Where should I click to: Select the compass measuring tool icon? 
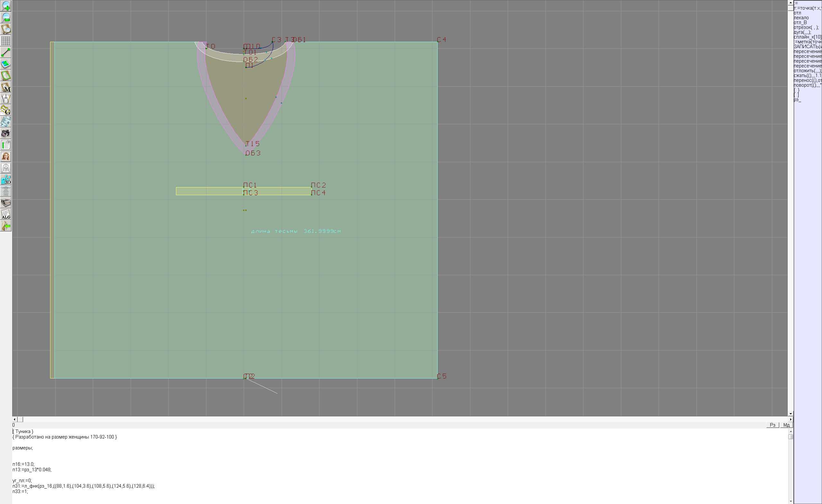(6, 99)
